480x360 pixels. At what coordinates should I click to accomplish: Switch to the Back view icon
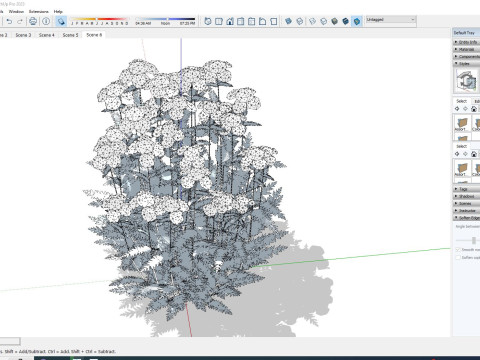click(x=252, y=21)
